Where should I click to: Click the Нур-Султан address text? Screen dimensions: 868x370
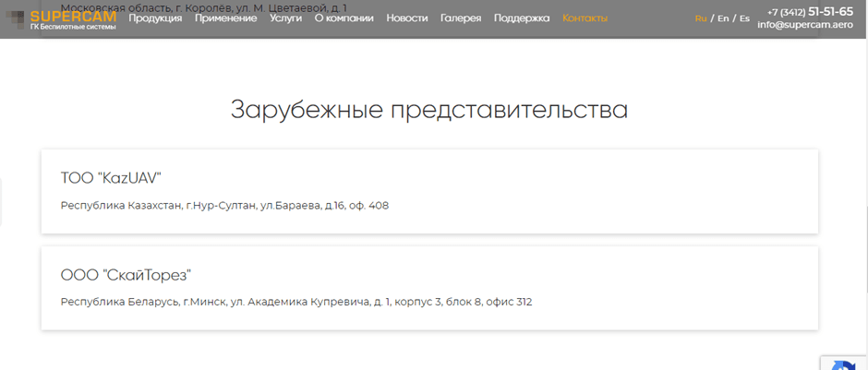point(224,206)
